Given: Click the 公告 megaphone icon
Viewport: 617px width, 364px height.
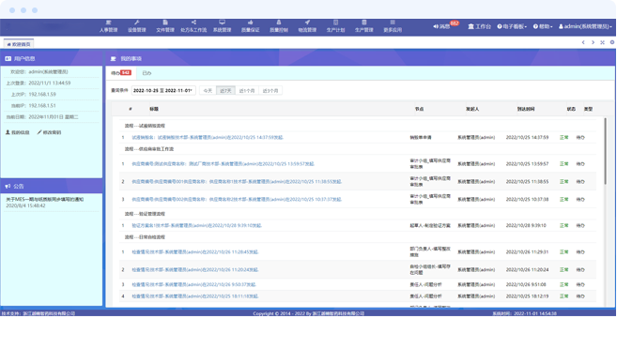Looking at the screenshot, I should click(8, 187).
